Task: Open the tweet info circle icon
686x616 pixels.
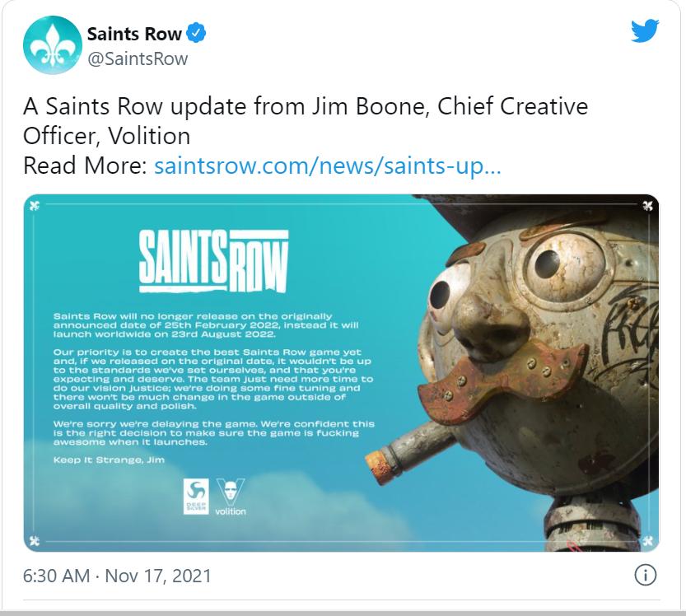Action: pyautogui.click(x=646, y=575)
